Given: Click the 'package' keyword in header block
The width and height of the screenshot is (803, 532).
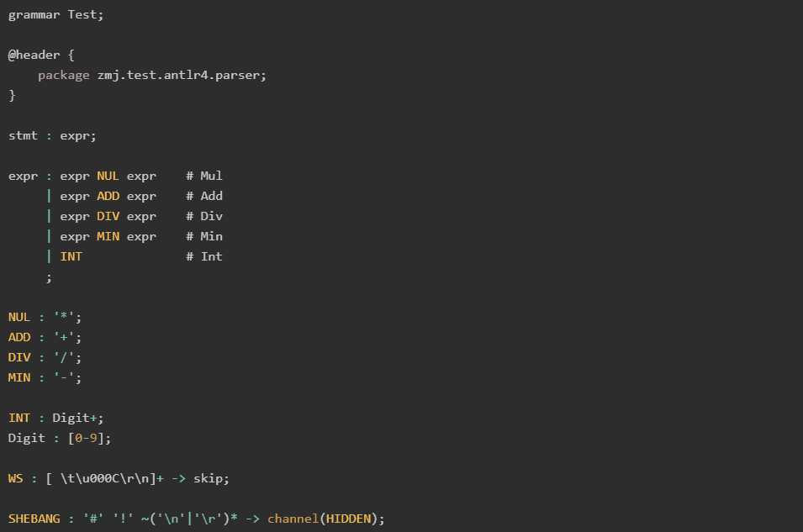Looking at the screenshot, I should (64, 76).
